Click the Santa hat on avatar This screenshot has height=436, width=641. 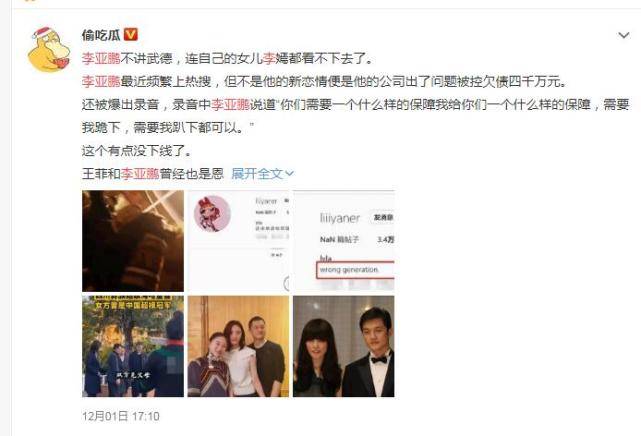coord(43,34)
